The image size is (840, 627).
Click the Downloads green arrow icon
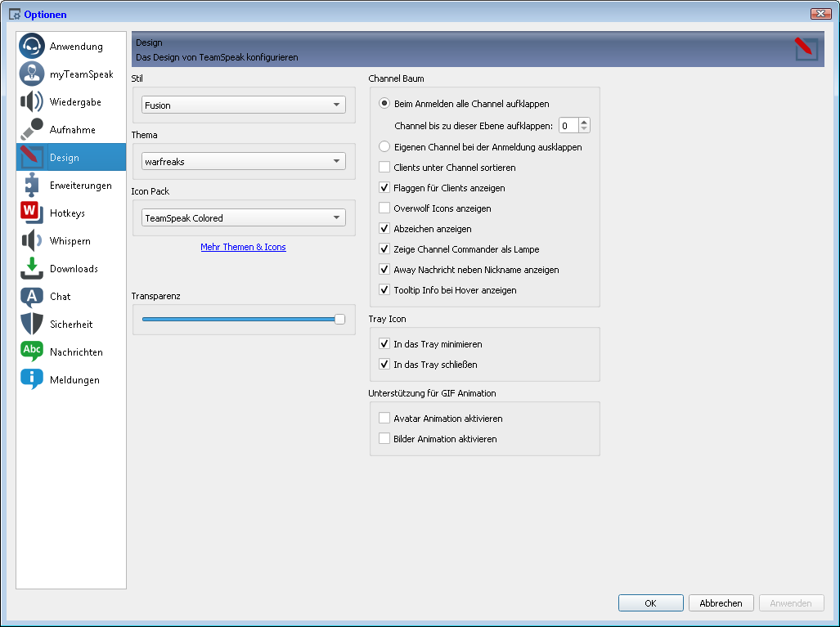click(x=32, y=268)
